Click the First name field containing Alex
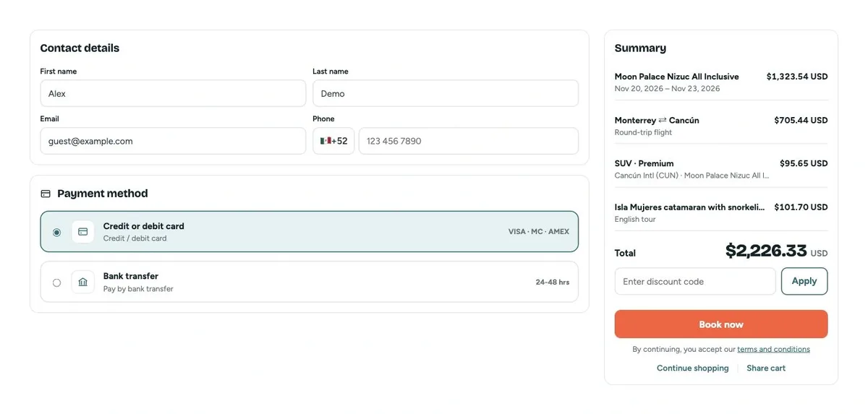 pos(173,93)
